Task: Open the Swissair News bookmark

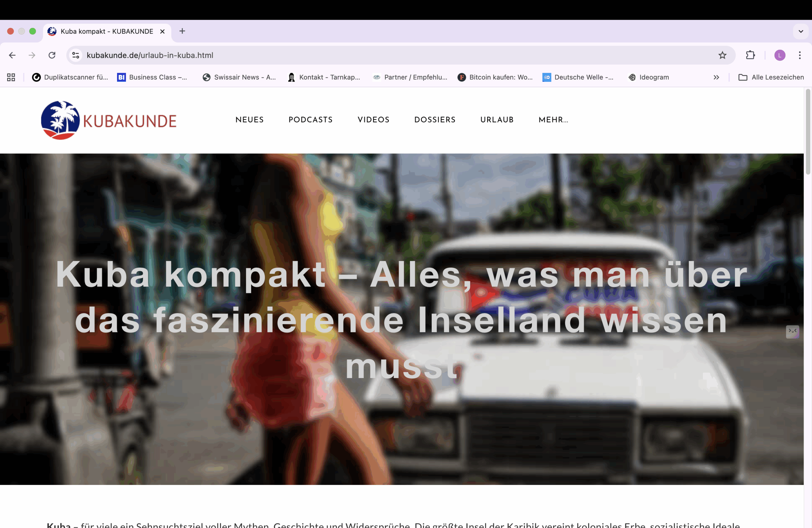Action: point(239,77)
